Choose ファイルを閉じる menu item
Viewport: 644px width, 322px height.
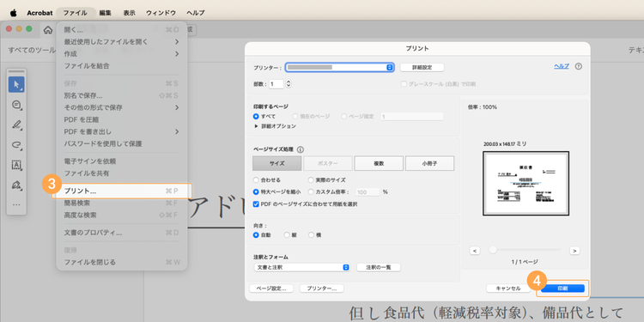coord(122,262)
